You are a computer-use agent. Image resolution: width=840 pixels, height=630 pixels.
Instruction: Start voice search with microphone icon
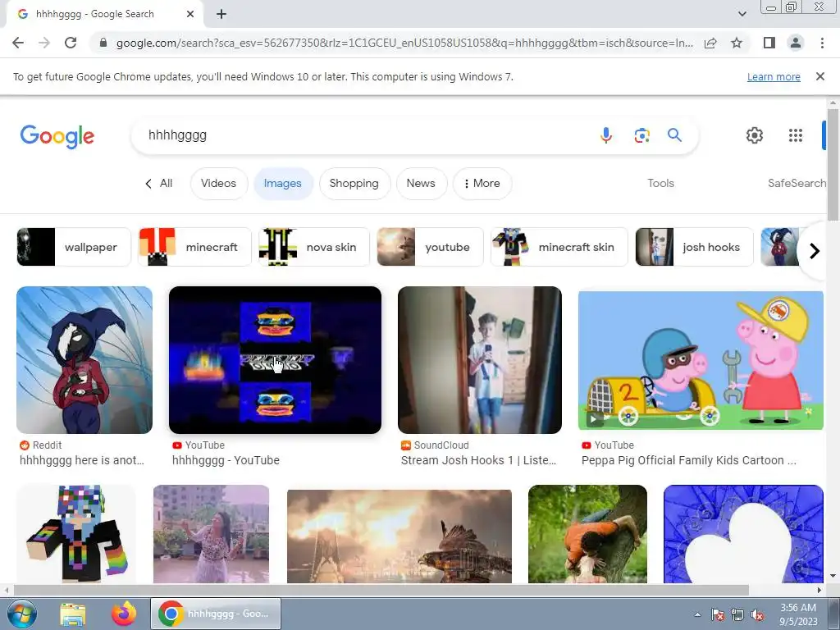coord(606,135)
